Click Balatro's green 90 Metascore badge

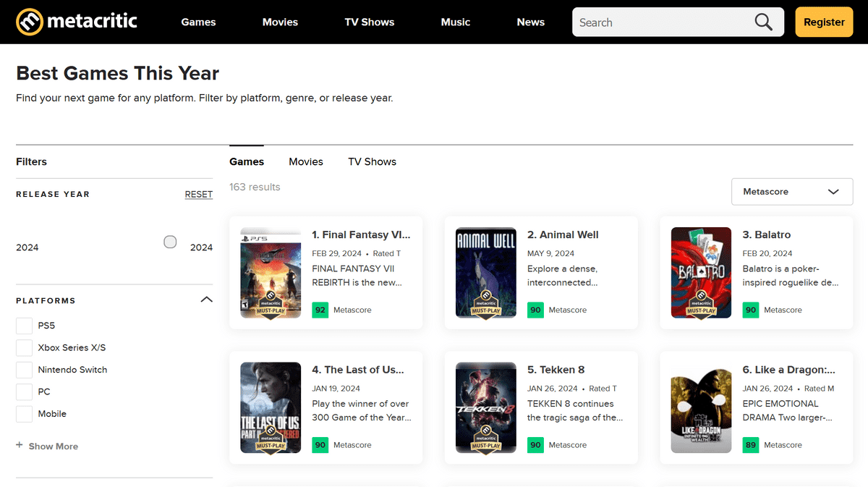751,310
